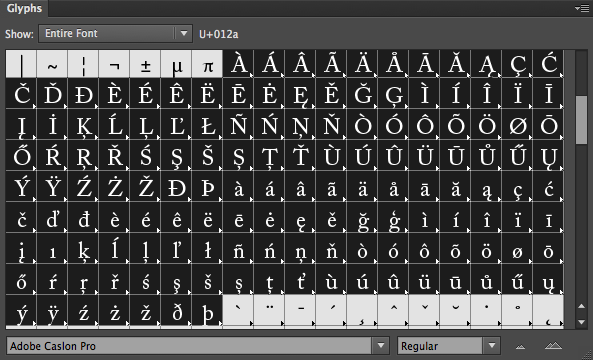Select the micro sign (µ) glyph cell
This screenshot has width=593, height=360.
point(176,64)
